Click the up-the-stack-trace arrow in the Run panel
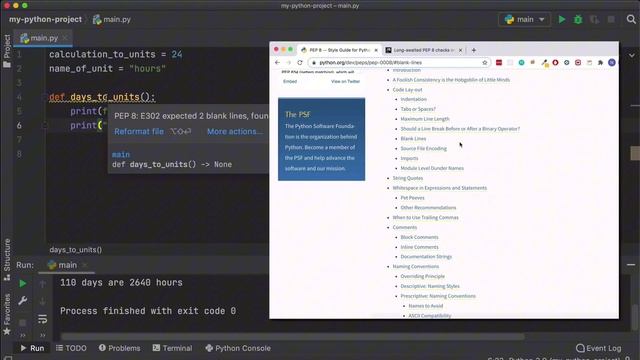 [42, 284]
